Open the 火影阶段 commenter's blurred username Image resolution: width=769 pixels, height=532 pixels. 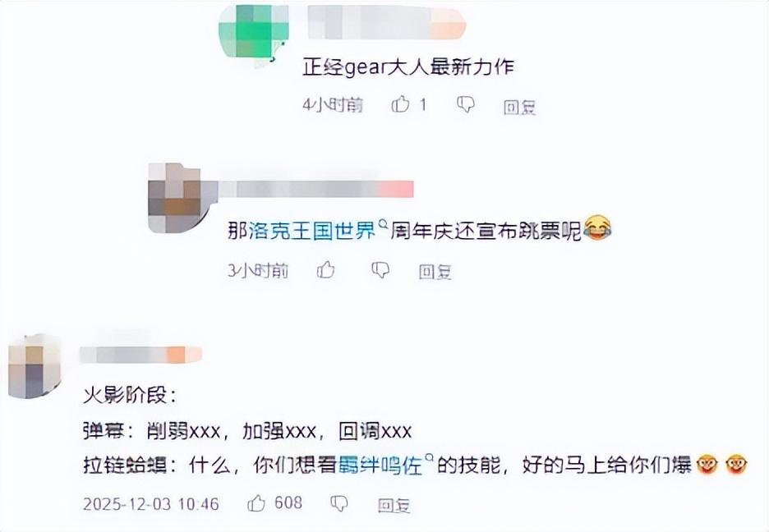(140, 355)
